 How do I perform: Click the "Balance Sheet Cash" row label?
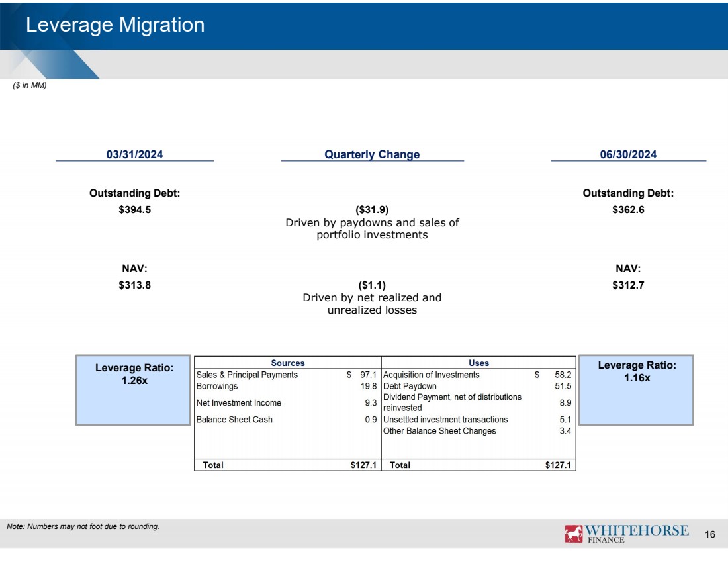[234, 420]
